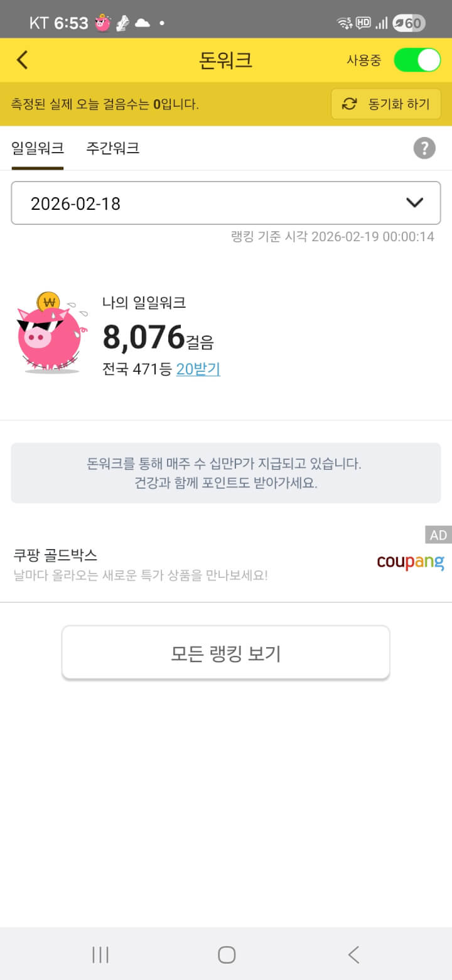Open Android recent apps navigation button
452x980 pixels.
100,955
